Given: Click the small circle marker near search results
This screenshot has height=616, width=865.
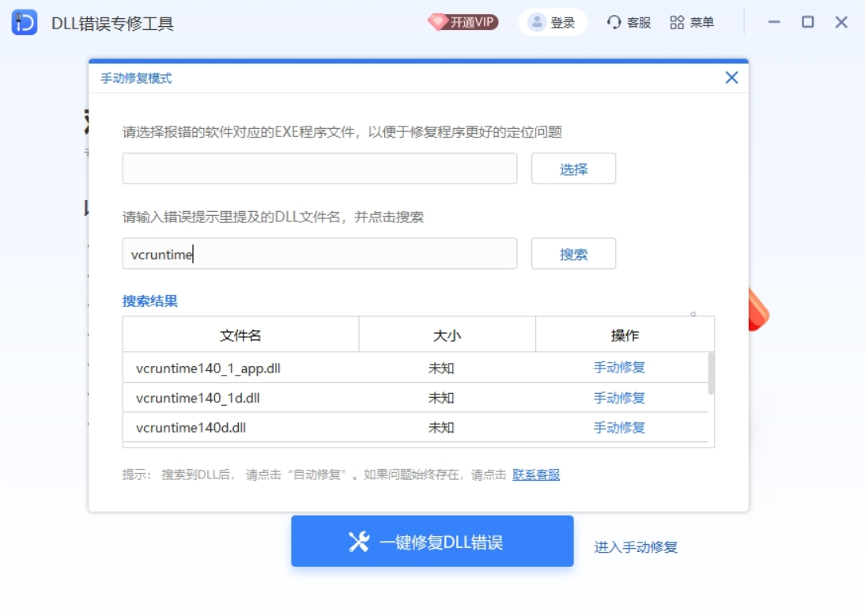Looking at the screenshot, I should click(x=693, y=314).
